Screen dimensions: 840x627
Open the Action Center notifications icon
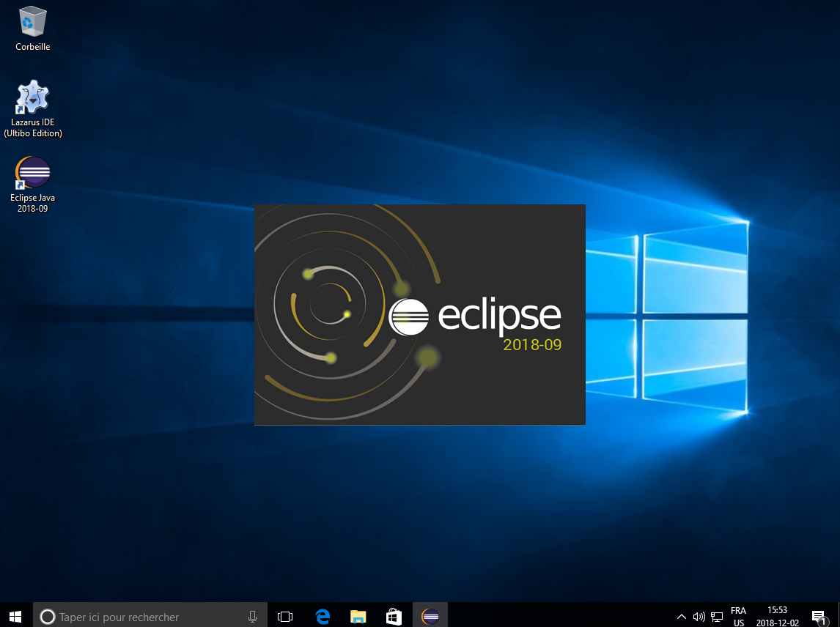pos(819,617)
